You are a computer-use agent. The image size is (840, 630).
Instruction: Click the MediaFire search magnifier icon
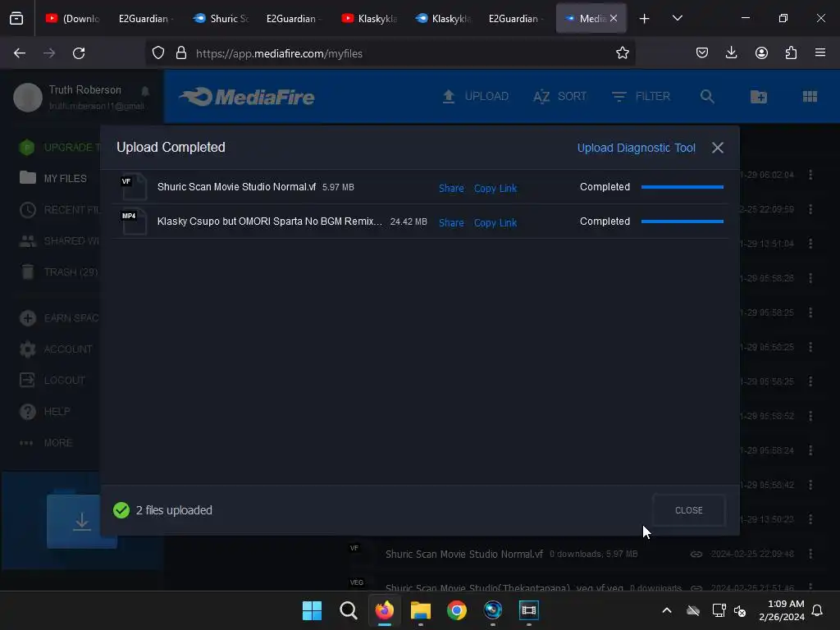[x=707, y=97]
